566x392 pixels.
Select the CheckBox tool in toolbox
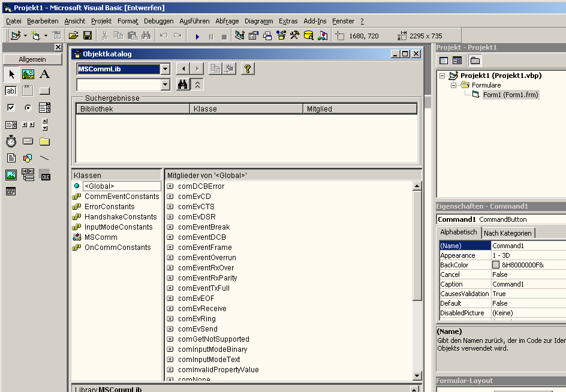(11, 107)
